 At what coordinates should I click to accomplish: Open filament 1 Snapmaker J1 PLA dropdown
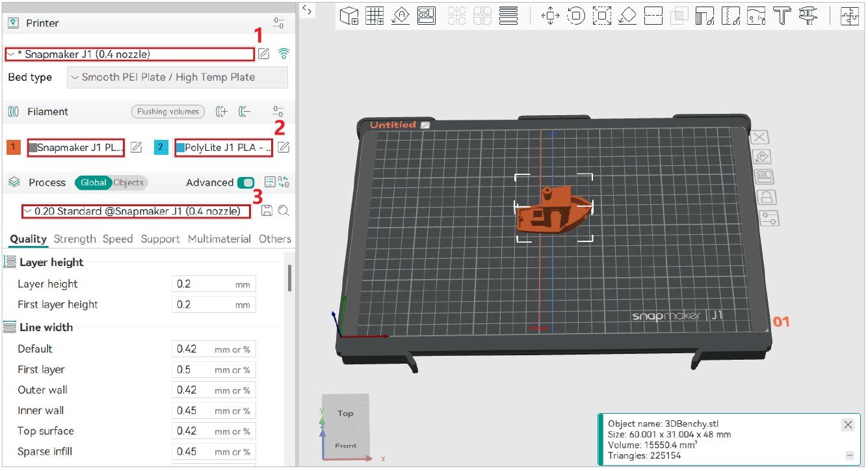click(x=75, y=148)
